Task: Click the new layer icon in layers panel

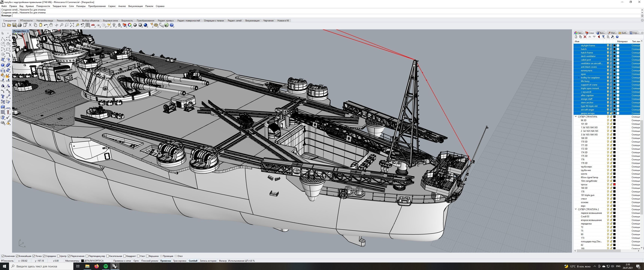Action: point(576,37)
